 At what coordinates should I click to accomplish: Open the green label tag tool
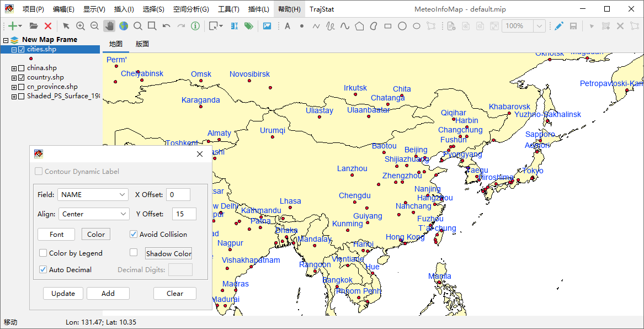click(x=248, y=26)
